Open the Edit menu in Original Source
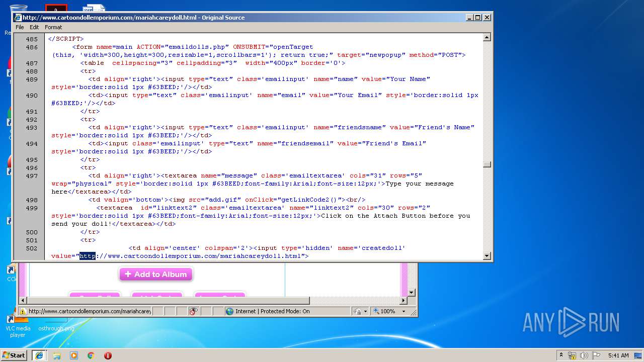 pos(34,27)
